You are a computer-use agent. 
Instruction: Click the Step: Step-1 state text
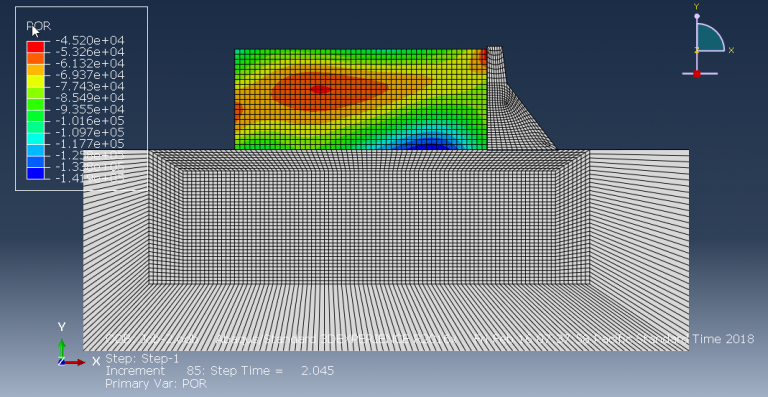[142, 358]
